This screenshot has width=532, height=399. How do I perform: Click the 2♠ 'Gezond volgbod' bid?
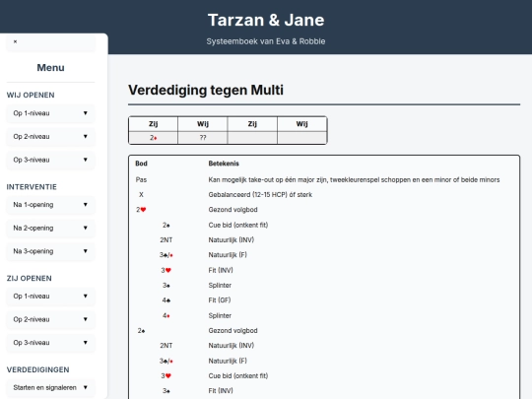tap(141, 330)
